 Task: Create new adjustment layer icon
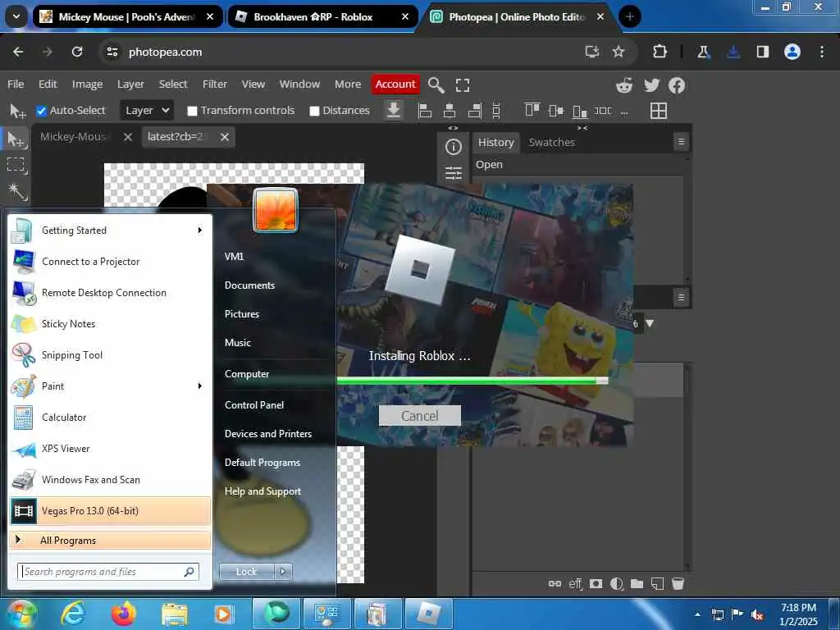pyautogui.click(x=617, y=583)
